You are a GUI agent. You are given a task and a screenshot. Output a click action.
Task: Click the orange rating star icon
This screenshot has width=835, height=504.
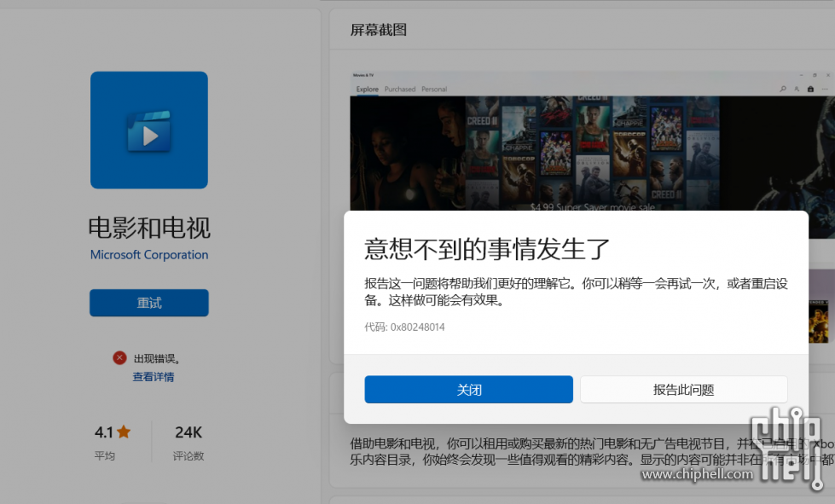pyautogui.click(x=124, y=432)
